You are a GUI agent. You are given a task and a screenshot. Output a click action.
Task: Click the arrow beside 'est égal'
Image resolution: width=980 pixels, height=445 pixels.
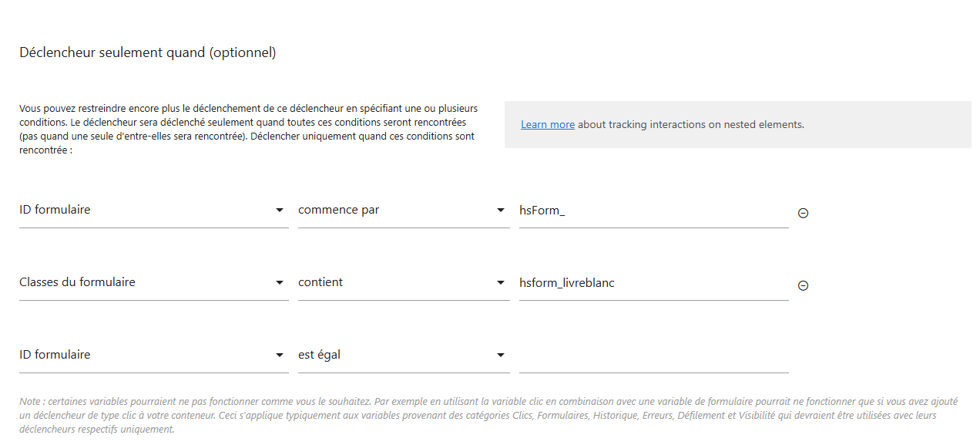pyautogui.click(x=501, y=356)
